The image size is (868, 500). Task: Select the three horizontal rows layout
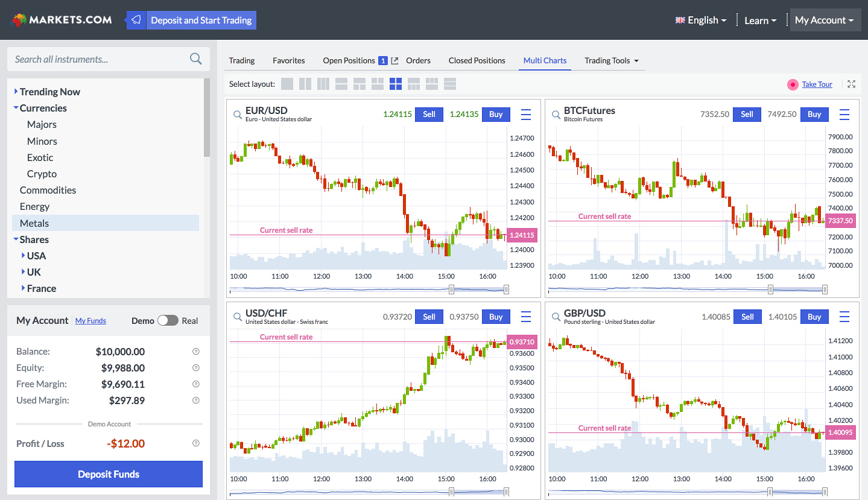450,84
